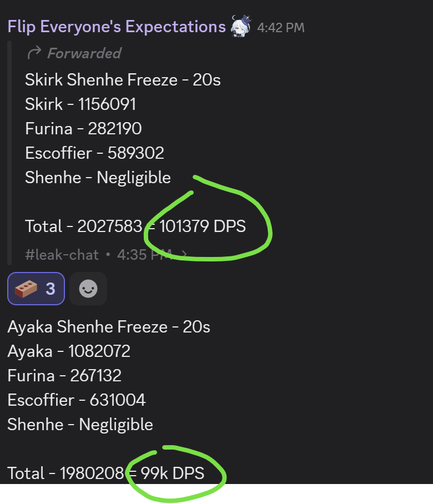Click the forwarded quote left border bar
Image resolution: width=433 pixels, height=504 pixels.
pyautogui.click(x=9, y=153)
